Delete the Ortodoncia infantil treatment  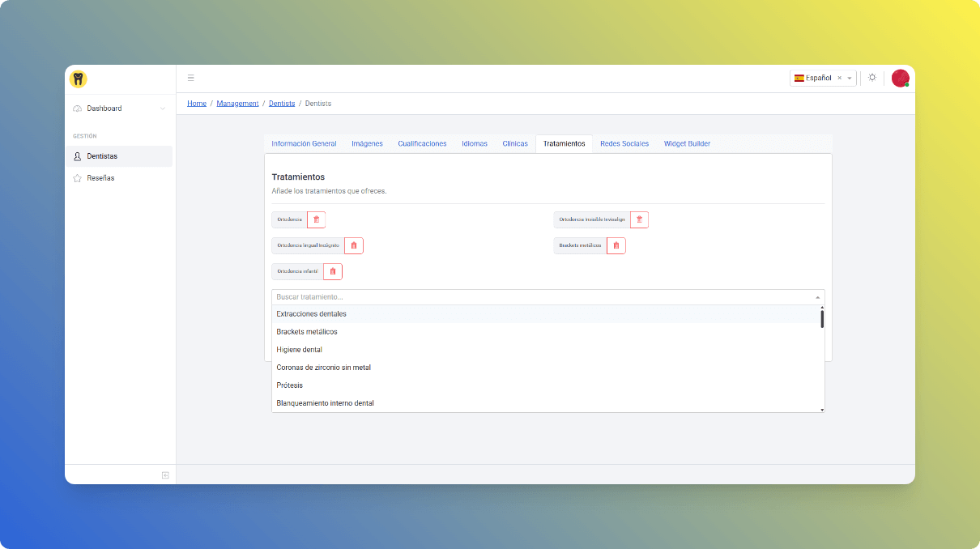[x=333, y=271]
